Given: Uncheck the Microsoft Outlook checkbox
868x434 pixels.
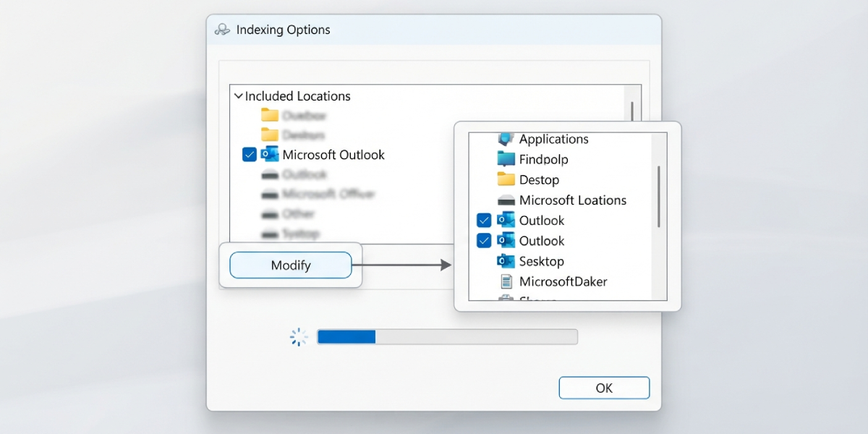Looking at the screenshot, I should tap(250, 154).
